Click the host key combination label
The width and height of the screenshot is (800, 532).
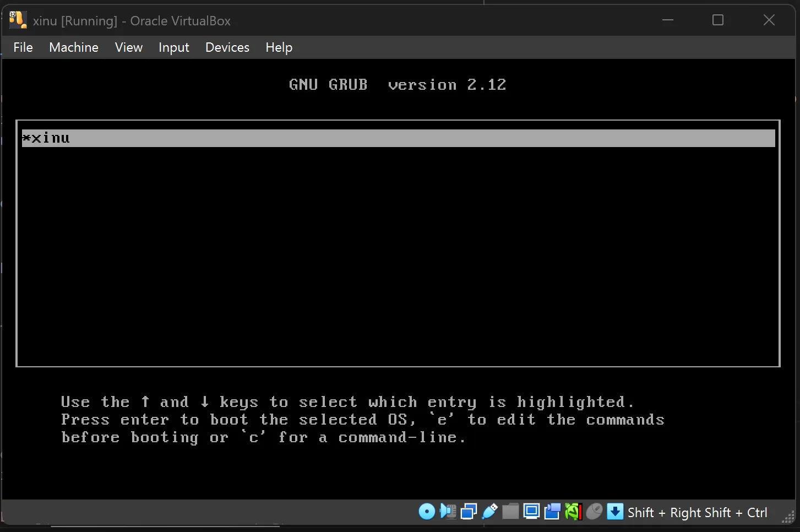click(x=697, y=512)
